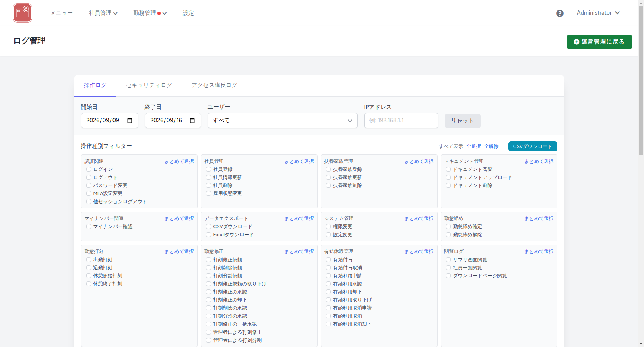Check the パスワード変更 checkbox
This screenshot has width=644, height=347.
tap(89, 185)
